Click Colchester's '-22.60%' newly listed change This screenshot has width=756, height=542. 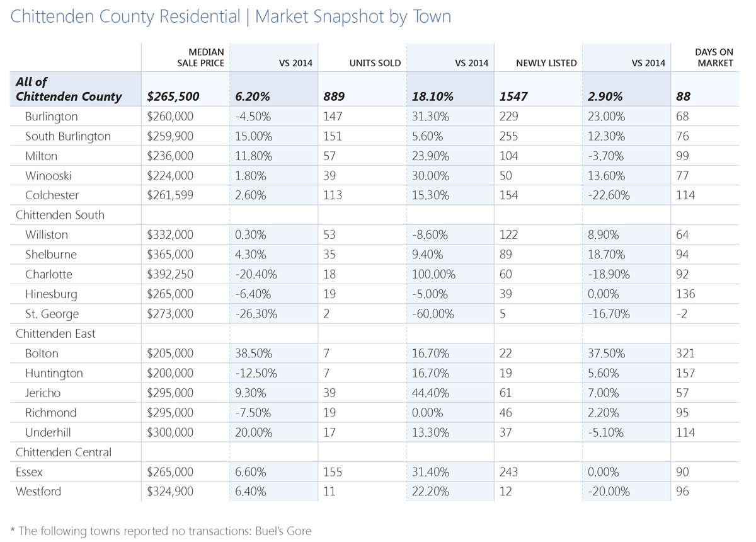[609, 195]
